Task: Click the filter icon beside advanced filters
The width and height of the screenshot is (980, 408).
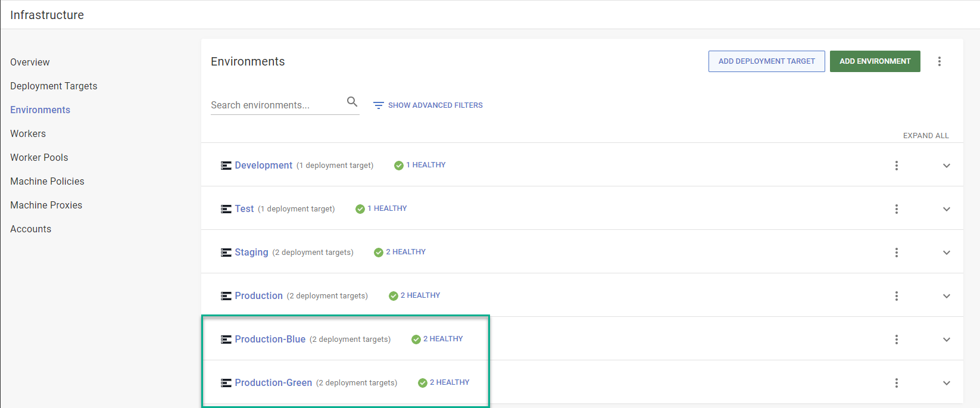Action: (x=378, y=105)
